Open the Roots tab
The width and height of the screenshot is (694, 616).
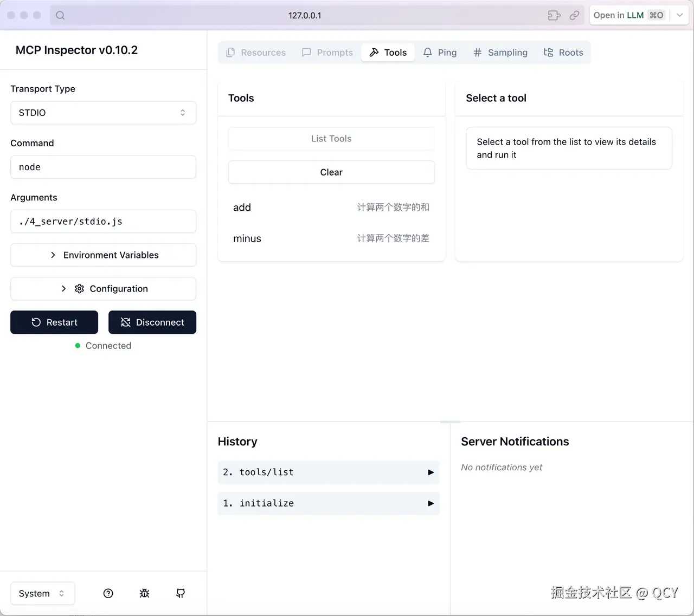563,53
